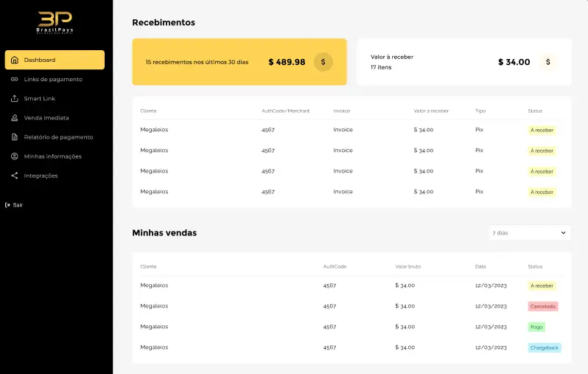Open Minhas informações
The height and width of the screenshot is (374, 588).
(x=55, y=156)
